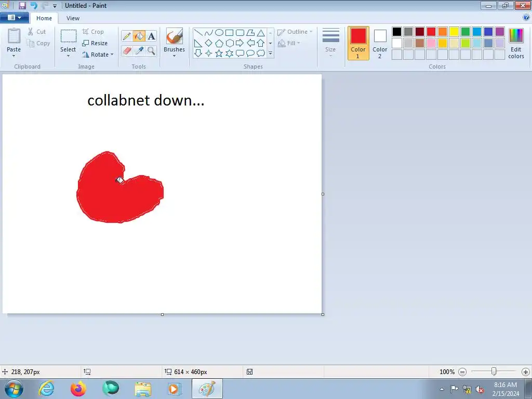Choose the Left arrow shape
The height and width of the screenshot is (399, 532).
click(x=250, y=43)
